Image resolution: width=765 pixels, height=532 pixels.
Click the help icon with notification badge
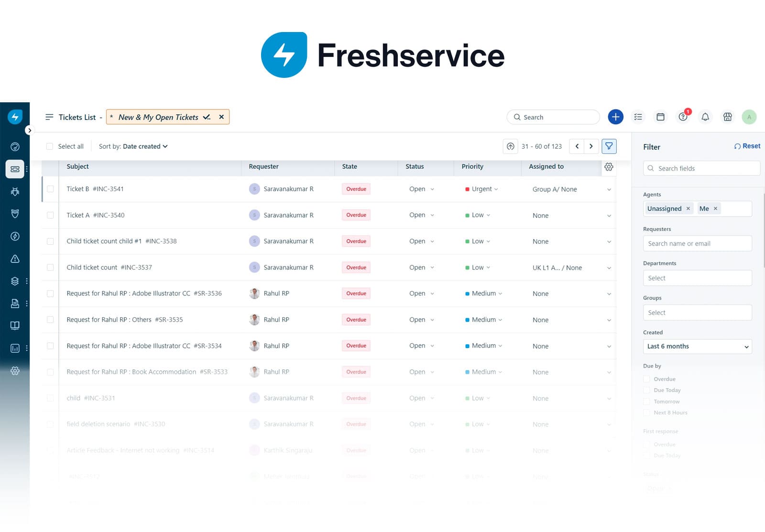[683, 117]
